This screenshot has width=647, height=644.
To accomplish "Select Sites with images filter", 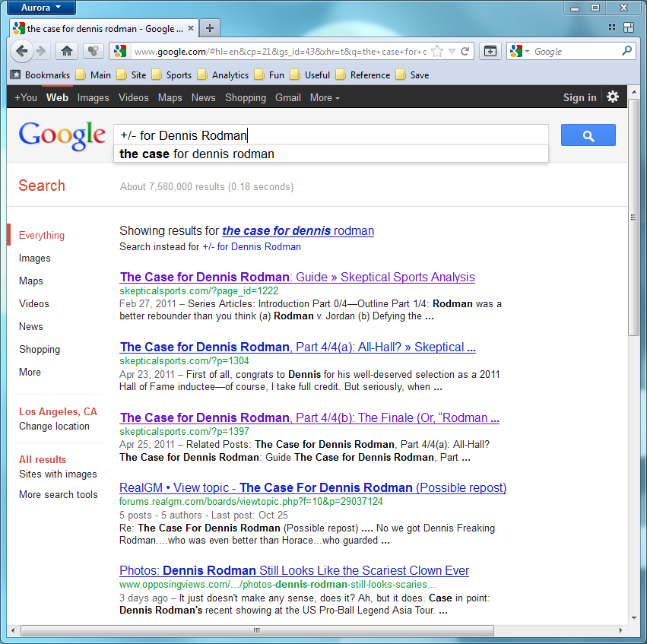I will click(58, 474).
